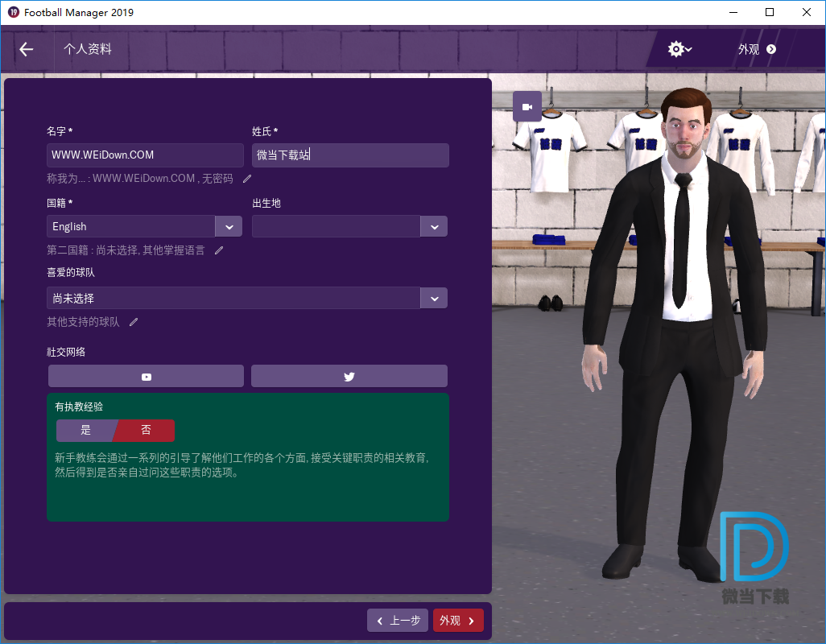Edit the 称我为 nickname pencil icon
826x644 pixels.
(247, 179)
